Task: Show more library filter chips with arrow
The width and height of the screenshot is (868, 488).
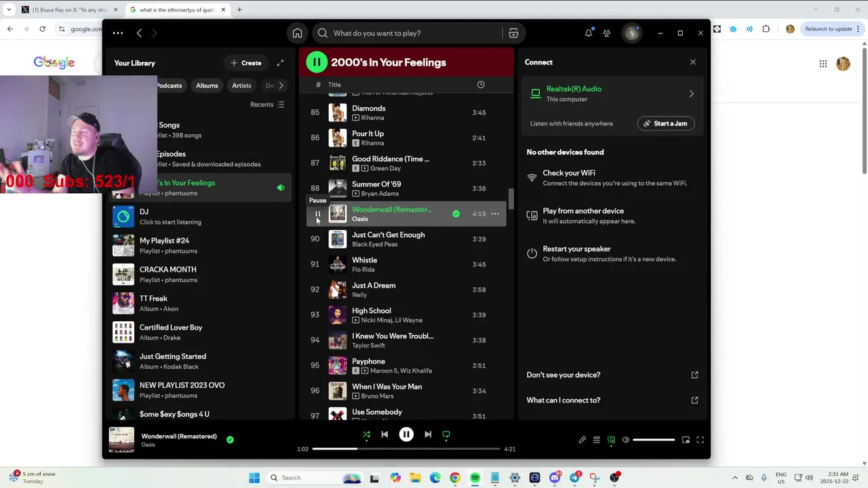Action: (x=281, y=85)
